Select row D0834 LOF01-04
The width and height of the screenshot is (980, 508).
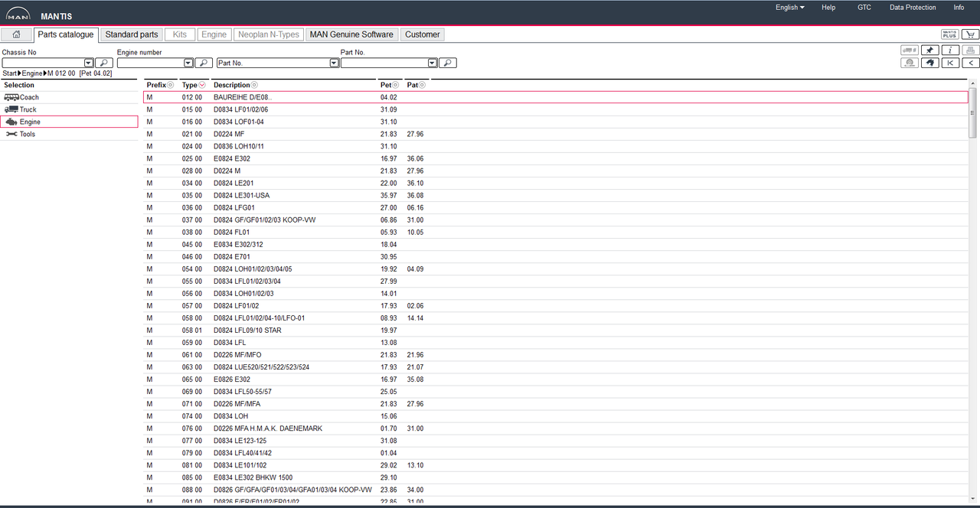[x=556, y=122]
